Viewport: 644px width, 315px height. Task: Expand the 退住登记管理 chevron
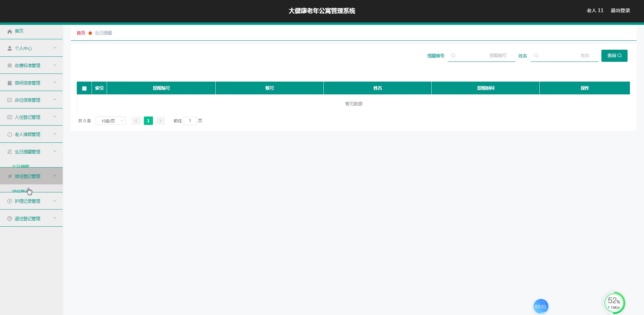pos(55,218)
